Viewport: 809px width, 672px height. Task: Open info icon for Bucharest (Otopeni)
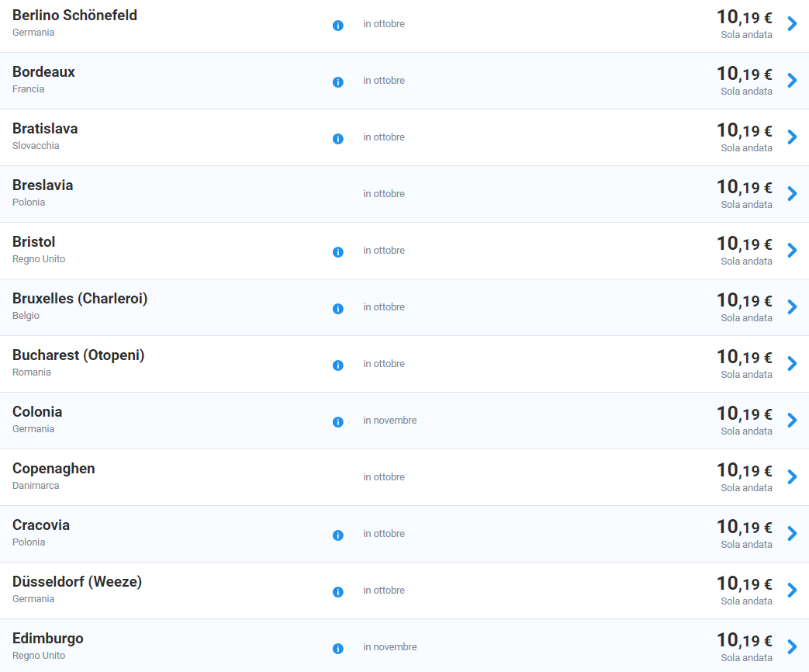pos(338,365)
